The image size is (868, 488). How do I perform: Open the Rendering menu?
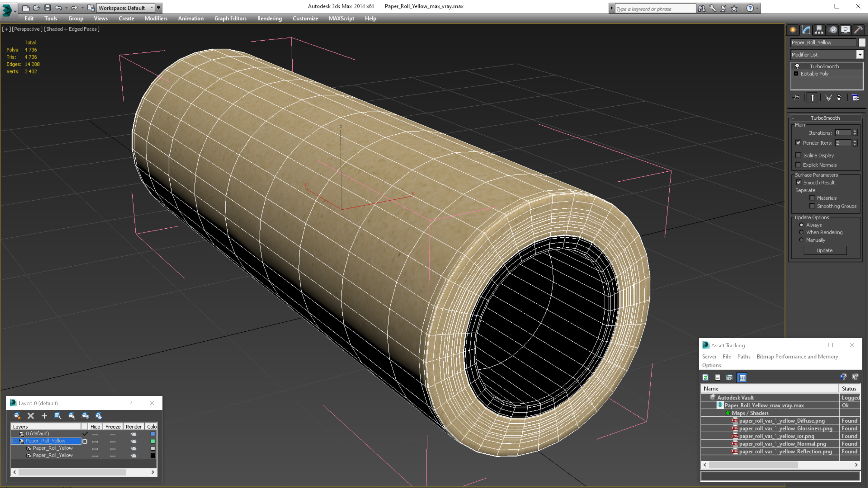tap(269, 18)
